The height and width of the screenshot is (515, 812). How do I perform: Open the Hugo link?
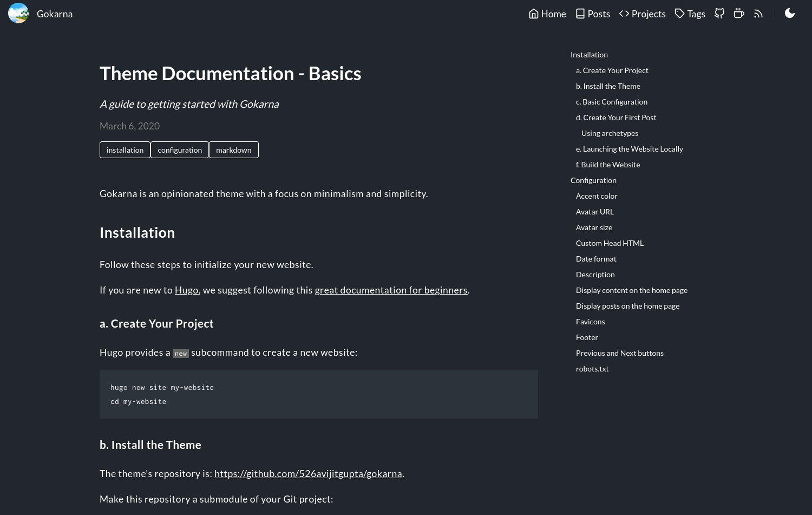click(x=187, y=290)
